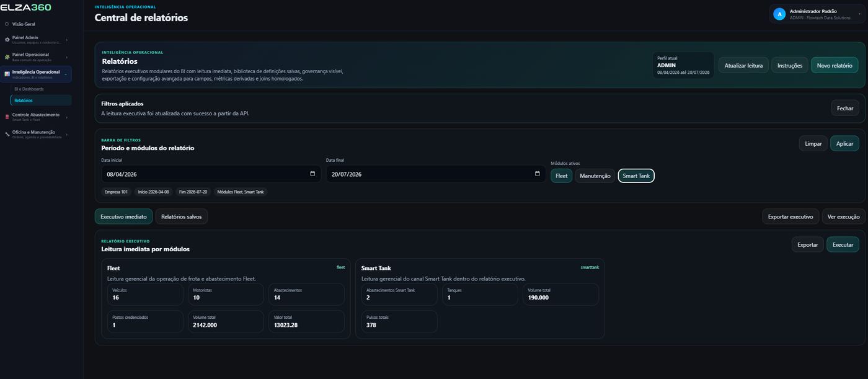Toggle the Smart Tank module filter

[636, 176]
